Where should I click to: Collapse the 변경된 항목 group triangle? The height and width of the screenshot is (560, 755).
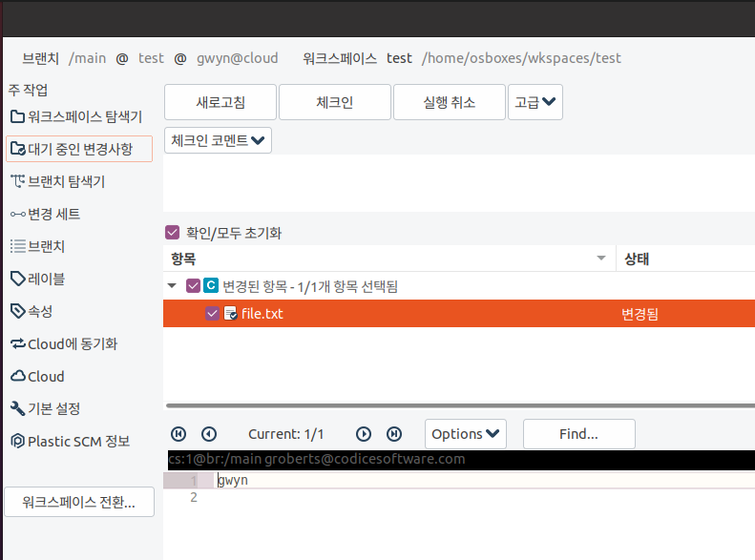[x=172, y=286]
